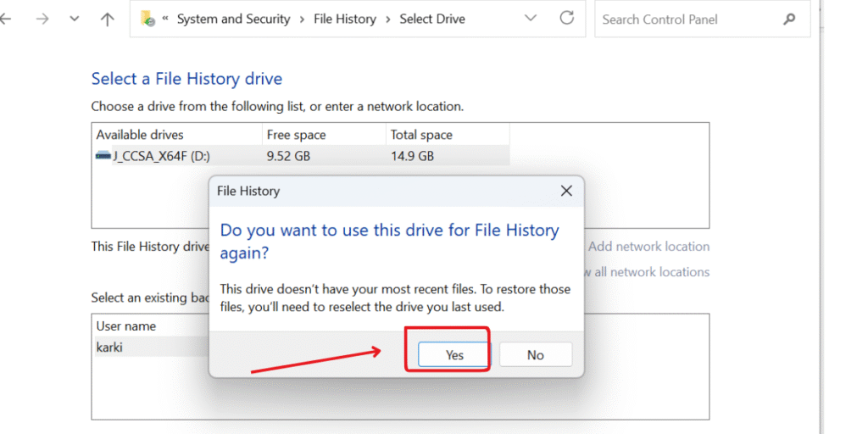The width and height of the screenshot is (868, 434).
Task: Click the Search Control Panel field
Action: [x=702, y=19]
